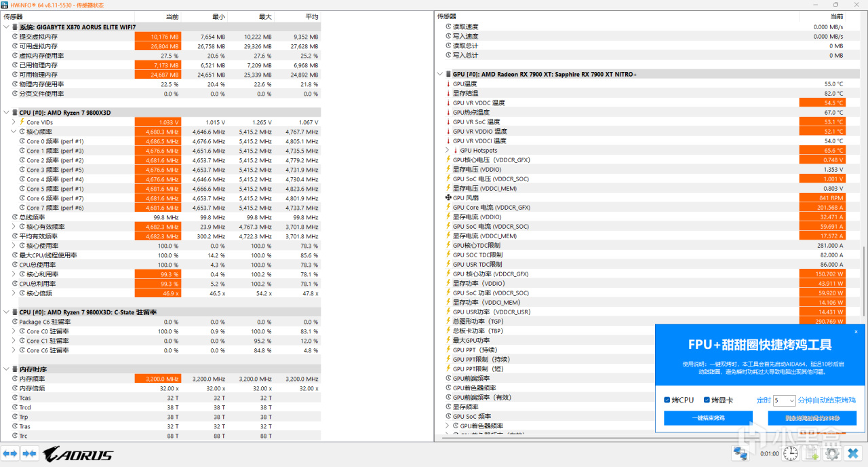
Task: Select the Tcas memory timing row
Action: [160, 398]
